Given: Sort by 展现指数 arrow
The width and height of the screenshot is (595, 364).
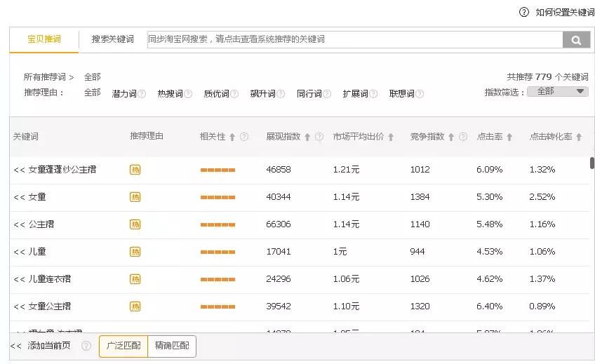Looking at the screenshot, I should (x=307, y=137).
